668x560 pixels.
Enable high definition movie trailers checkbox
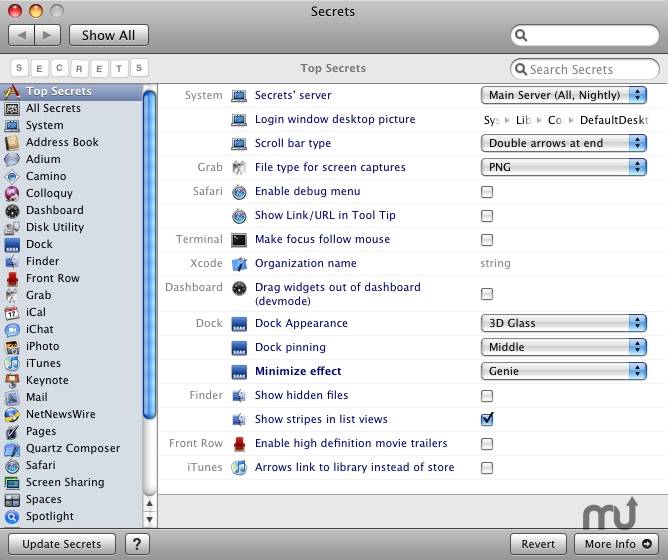(487, 444)
